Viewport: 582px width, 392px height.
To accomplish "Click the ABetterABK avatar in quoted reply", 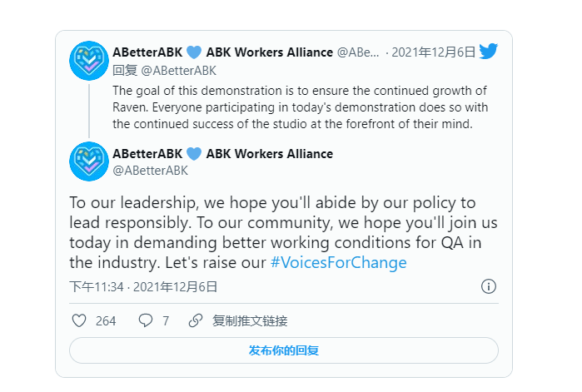I will [x=89, y=60].
